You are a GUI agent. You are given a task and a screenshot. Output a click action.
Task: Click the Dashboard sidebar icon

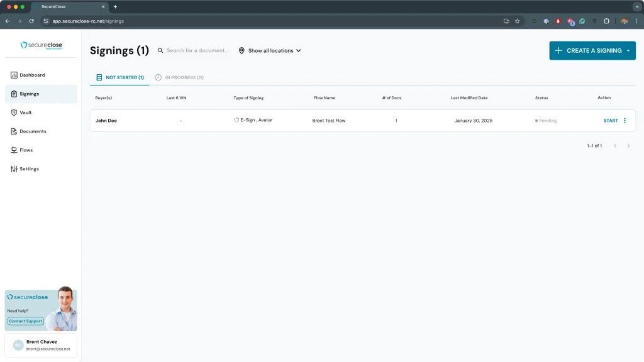pyautogui.click(x=14, y=75)
